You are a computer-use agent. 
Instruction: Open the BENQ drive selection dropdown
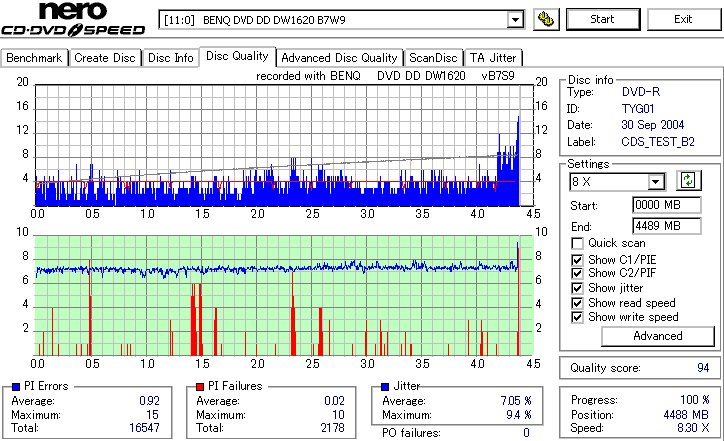pos(515,20)
